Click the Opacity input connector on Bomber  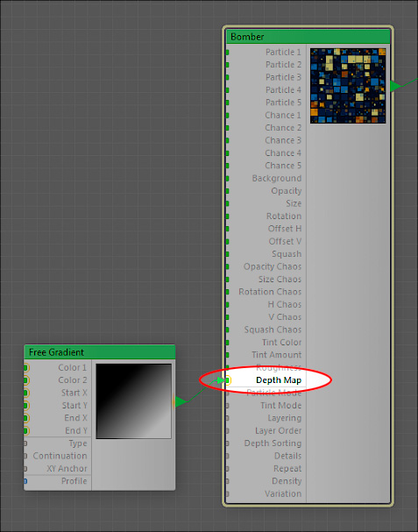(227, 191)
